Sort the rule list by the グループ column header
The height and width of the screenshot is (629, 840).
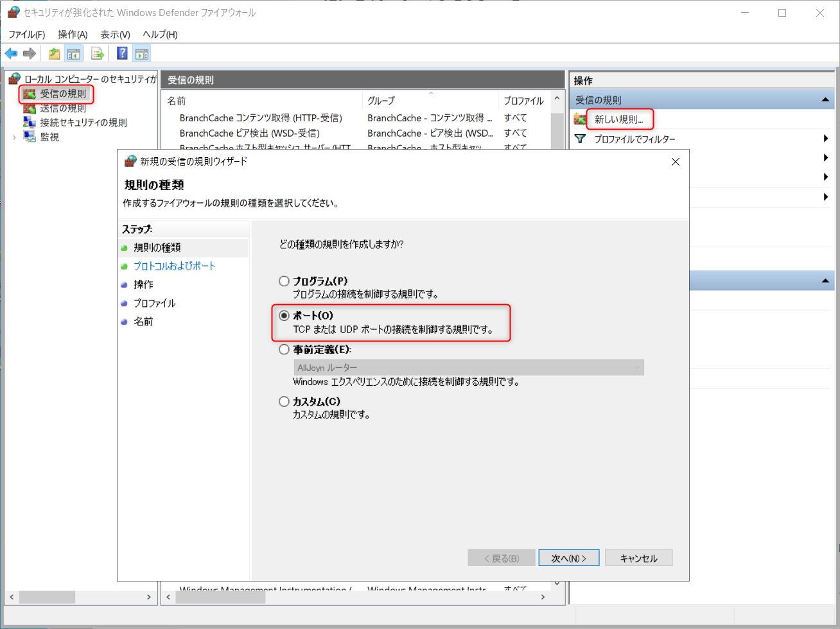click(430, 101)
